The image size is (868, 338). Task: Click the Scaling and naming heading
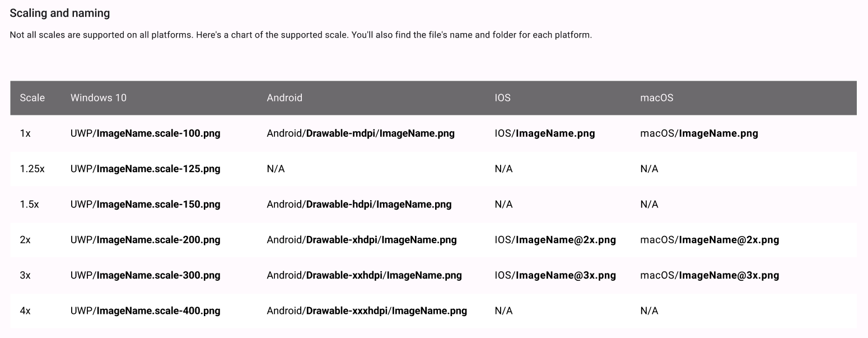[x=60, y=13]
